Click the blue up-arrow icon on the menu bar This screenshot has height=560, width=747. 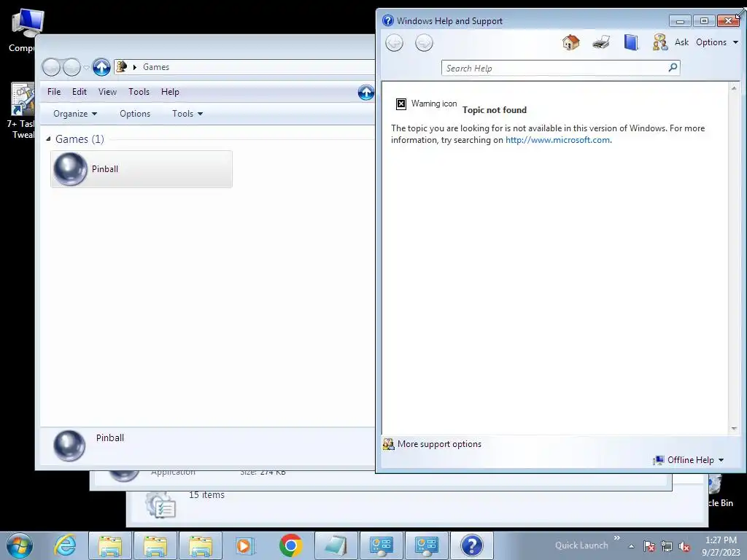coord(366,92)
